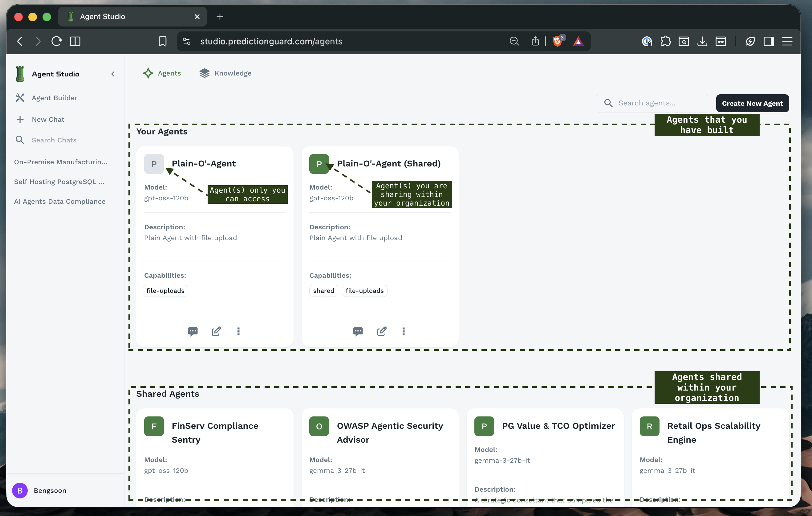Click Create New Agent button

(x=752, y=103)
